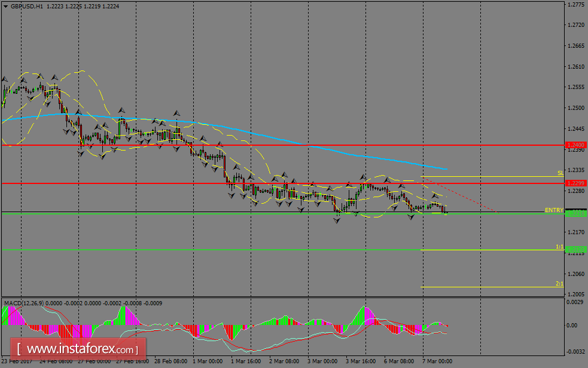Click the red bracket logo beside instaforex.com
Image resolution: width=588 pixels, height=368 pixels.
click(19, 349)
